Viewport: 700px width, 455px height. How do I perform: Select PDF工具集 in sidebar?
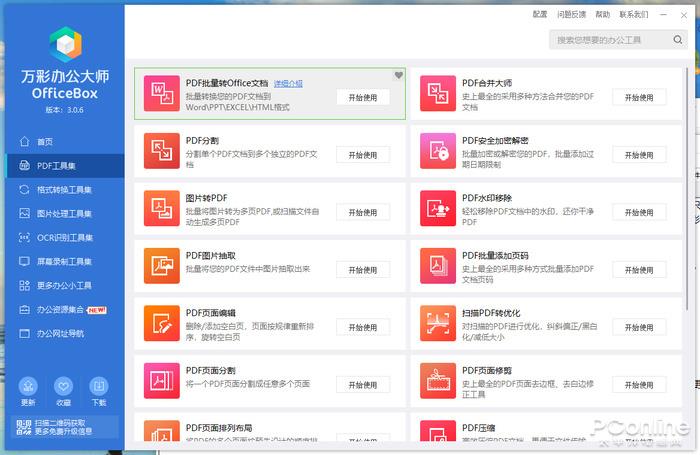tap(65, 166)
